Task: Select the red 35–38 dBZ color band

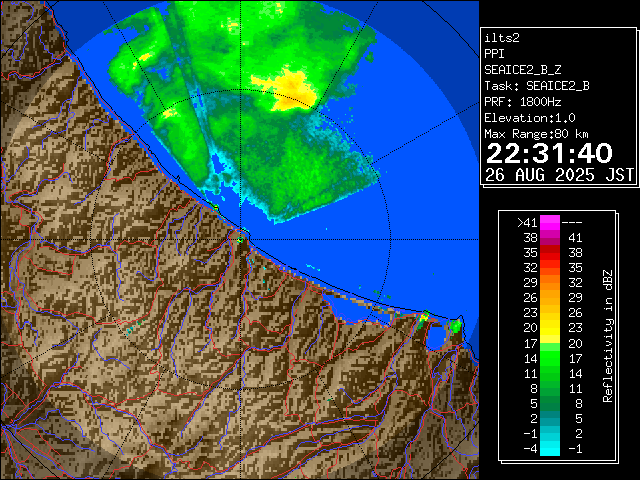Action: click(549, 253)
